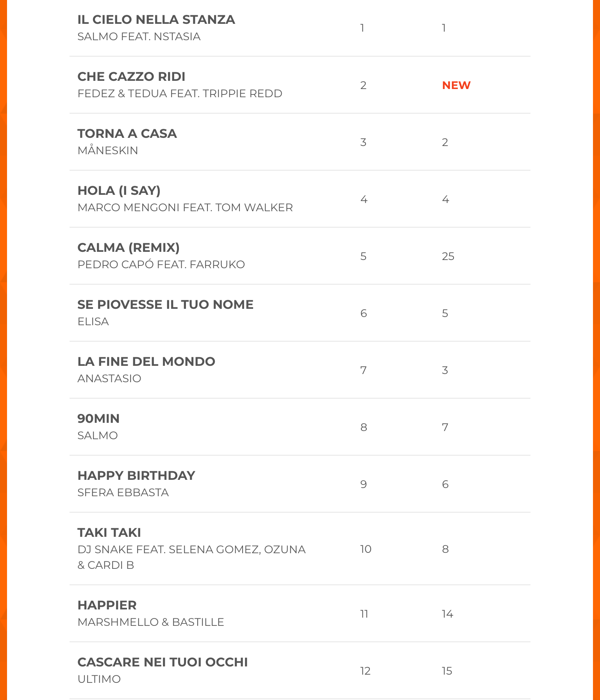Screen dimensions: 600x700
Task: Open the Taki Taki song title
Action: click(x=109, y=533)
